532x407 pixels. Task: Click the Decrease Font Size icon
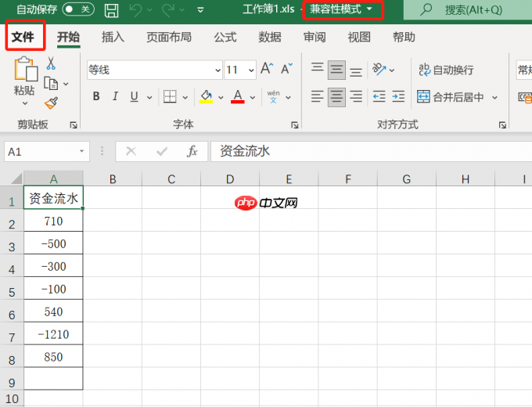point(286,69)
